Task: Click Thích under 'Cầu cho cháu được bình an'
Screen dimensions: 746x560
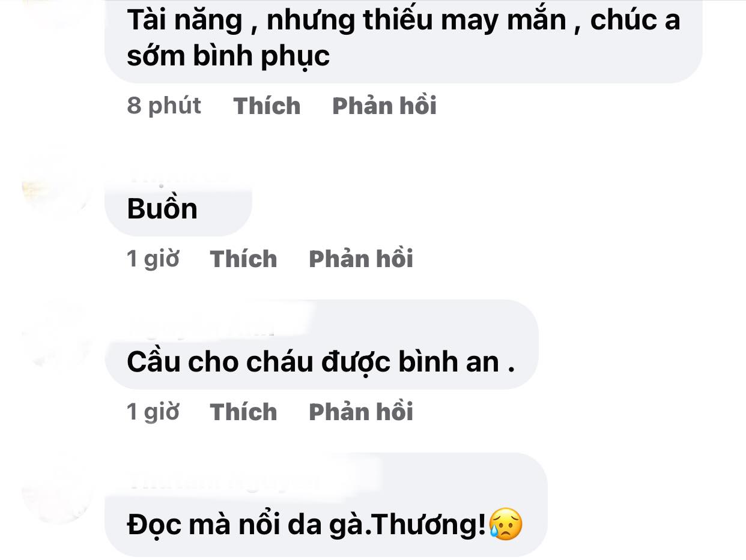Action: tap(244, 412)
